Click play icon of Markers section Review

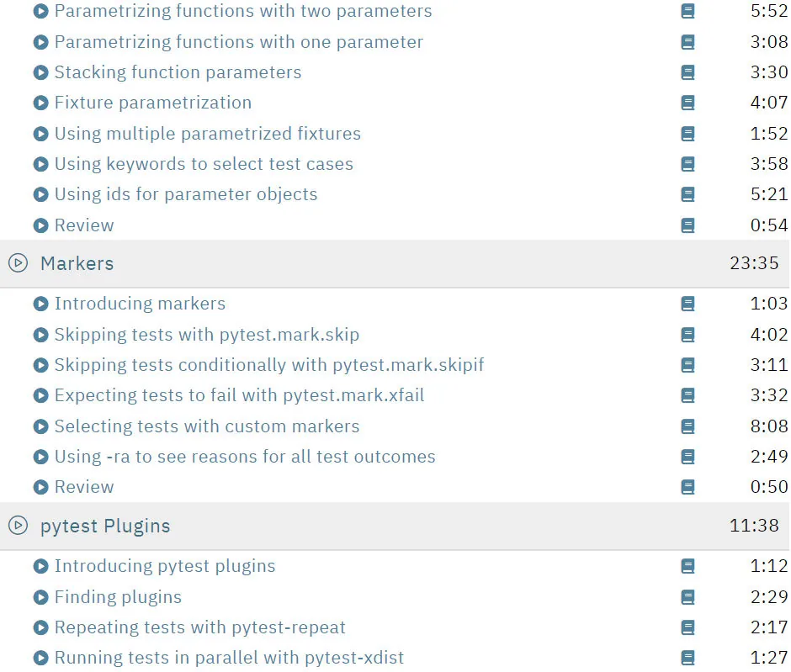click(41, 487)
